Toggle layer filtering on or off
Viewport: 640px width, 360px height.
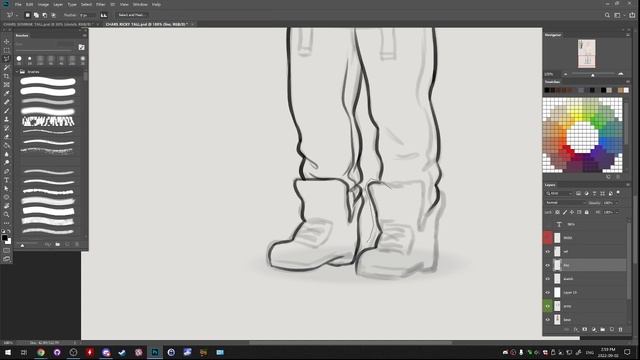[x=618, y=193]
